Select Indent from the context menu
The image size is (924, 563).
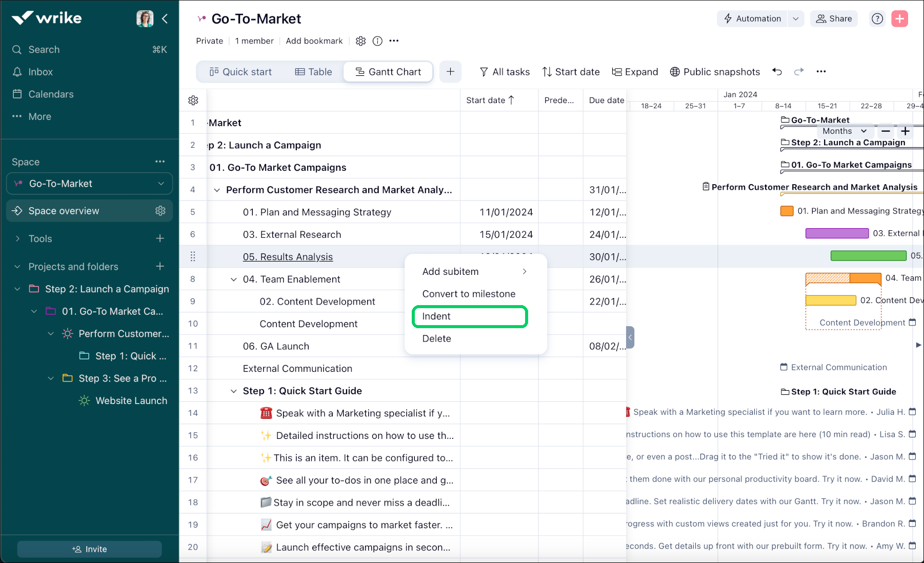tap(469, 316)
